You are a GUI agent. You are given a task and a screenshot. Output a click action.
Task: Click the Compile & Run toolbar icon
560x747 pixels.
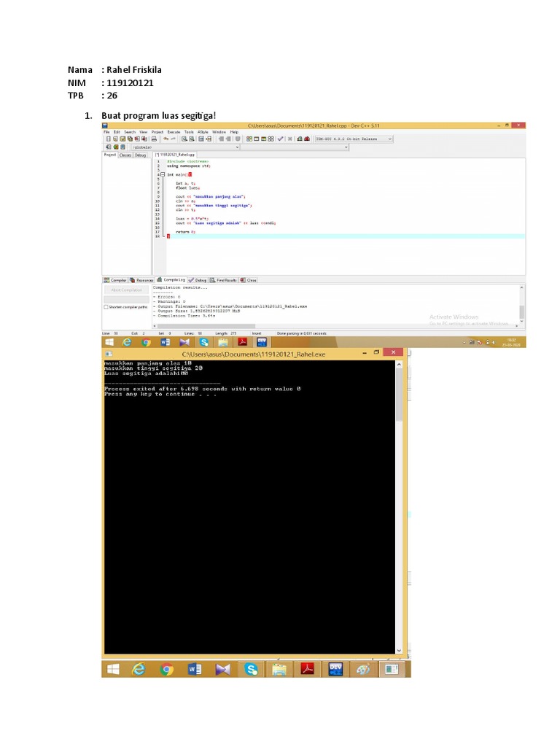pyautogui.click(x=263, y=139)
